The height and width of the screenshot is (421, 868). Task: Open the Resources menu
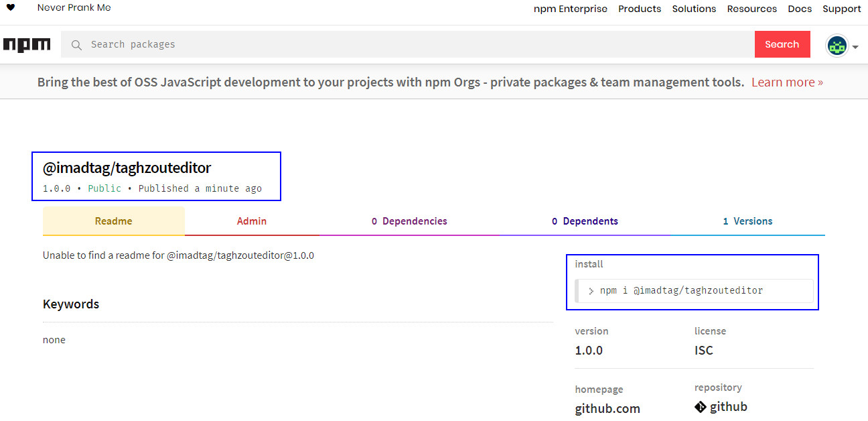click(x=752, y=9)
